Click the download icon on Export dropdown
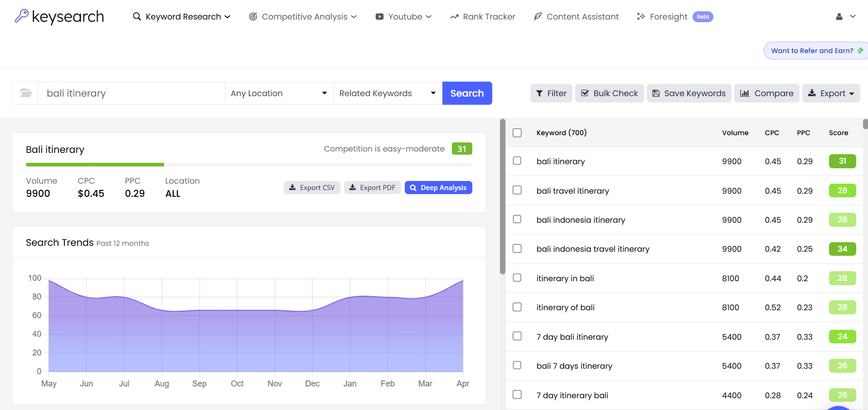This screenshot has width=868, height=410. point(812,93)
